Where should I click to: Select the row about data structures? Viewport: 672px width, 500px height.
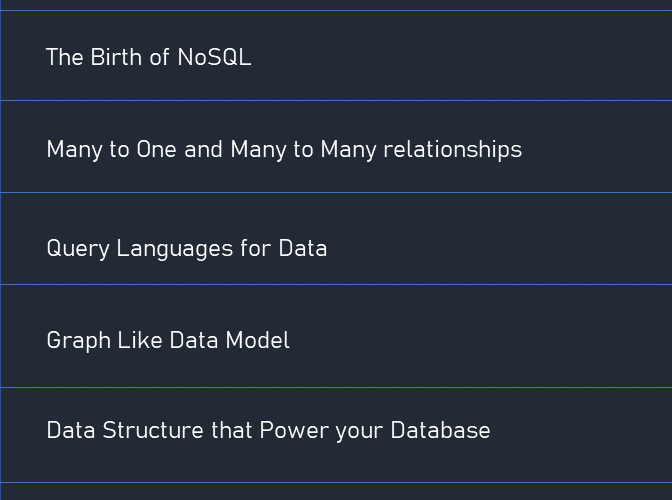pyautogui.click(x=336, y=435)
